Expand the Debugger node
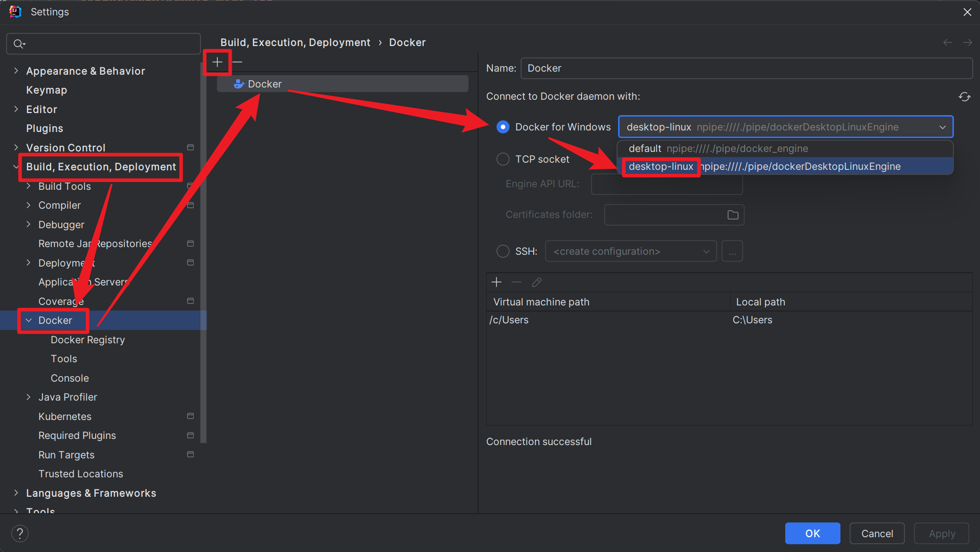The width and height of the screenshot is (980, 552). tap(28, 225)
